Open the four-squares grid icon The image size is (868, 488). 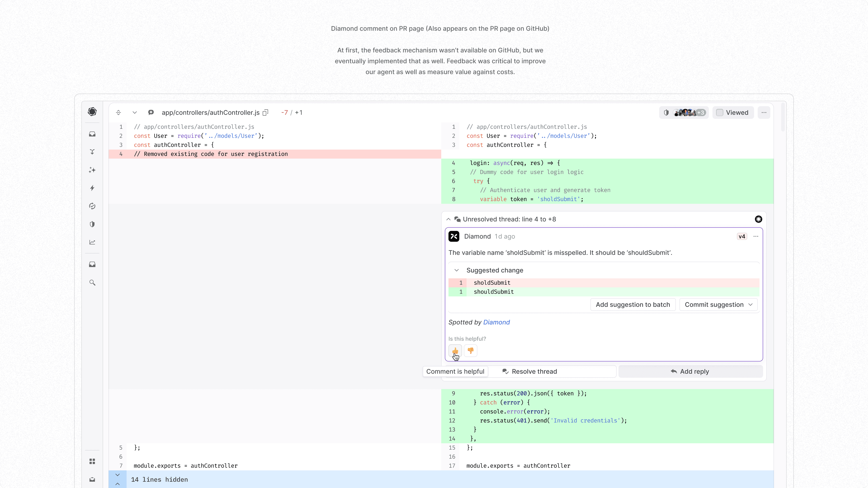click(92, 461)
